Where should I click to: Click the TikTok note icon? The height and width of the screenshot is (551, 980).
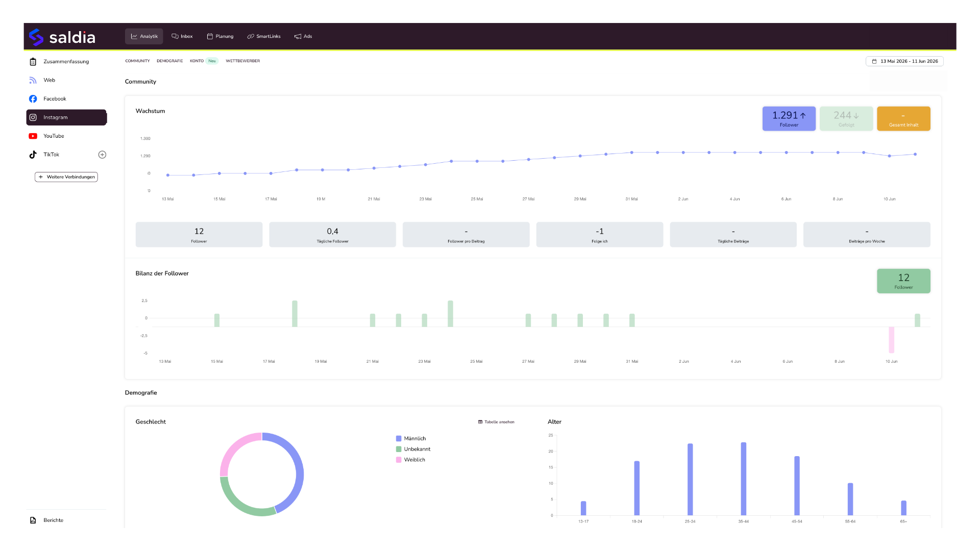tap(33, 155)
